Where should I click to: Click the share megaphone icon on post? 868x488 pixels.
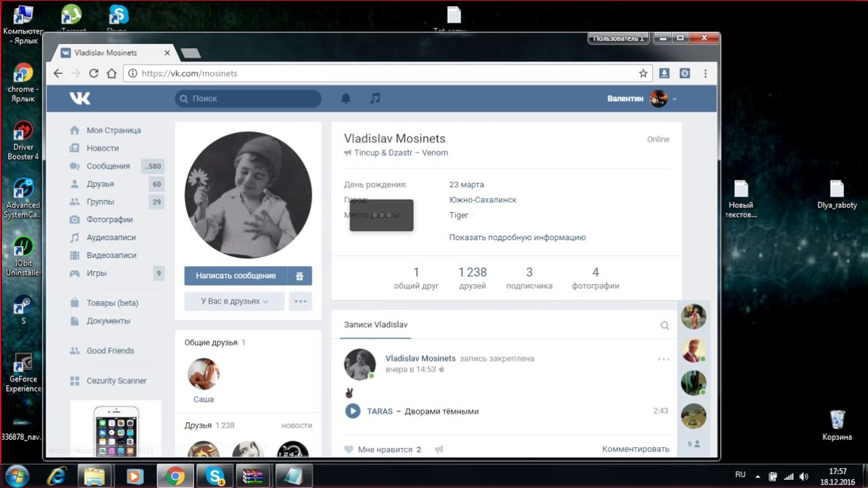click(x=439, y=449)
